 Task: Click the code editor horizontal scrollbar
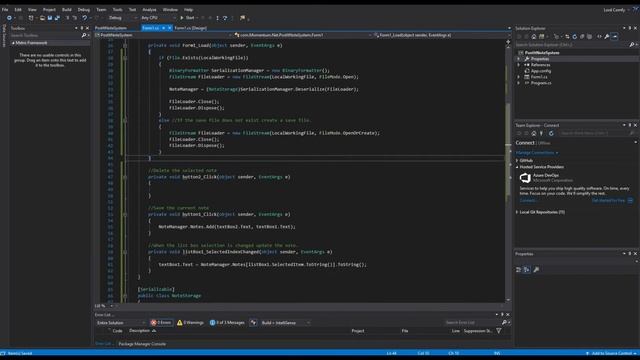click(310, 306)
